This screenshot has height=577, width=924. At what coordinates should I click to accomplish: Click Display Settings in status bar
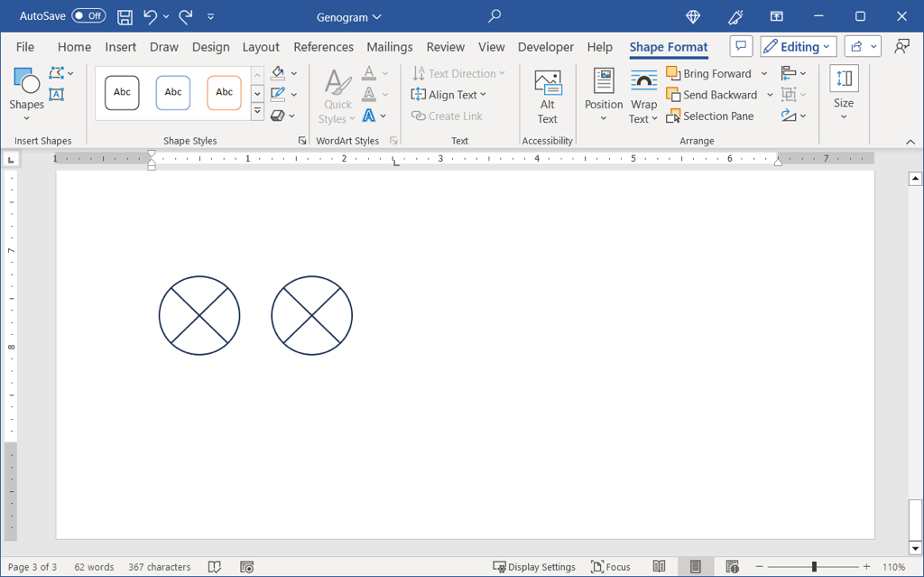click(x=534, y=567)
